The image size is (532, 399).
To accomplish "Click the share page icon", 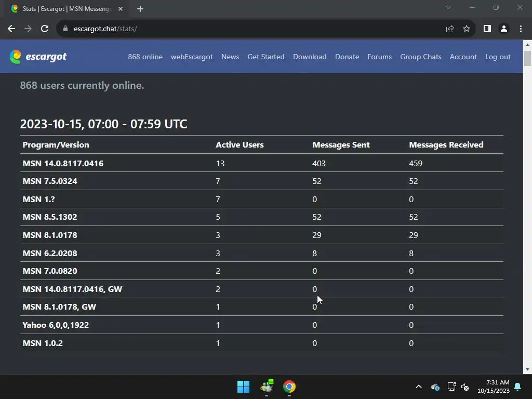I will tap(450, 29).
